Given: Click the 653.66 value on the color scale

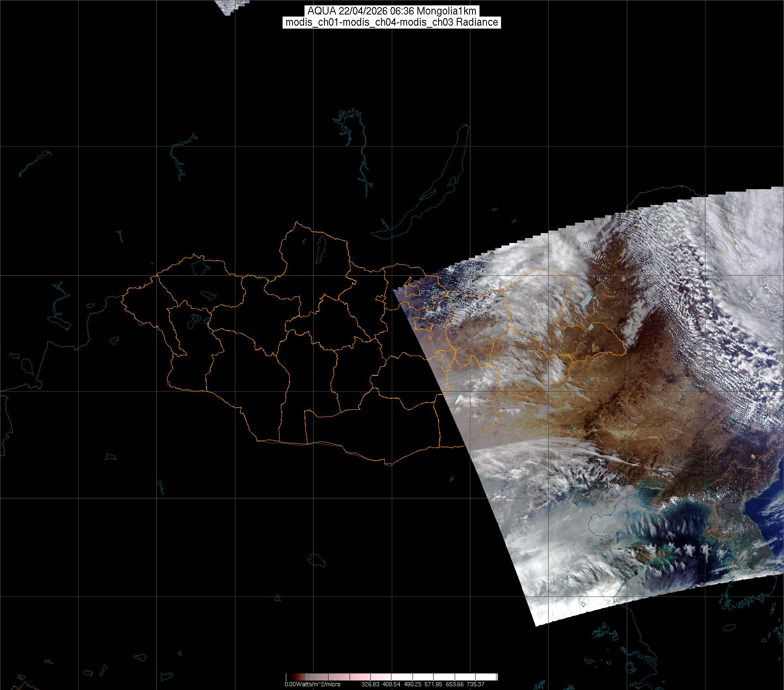Looking at the screenshot, I should [x=454, y=684].
